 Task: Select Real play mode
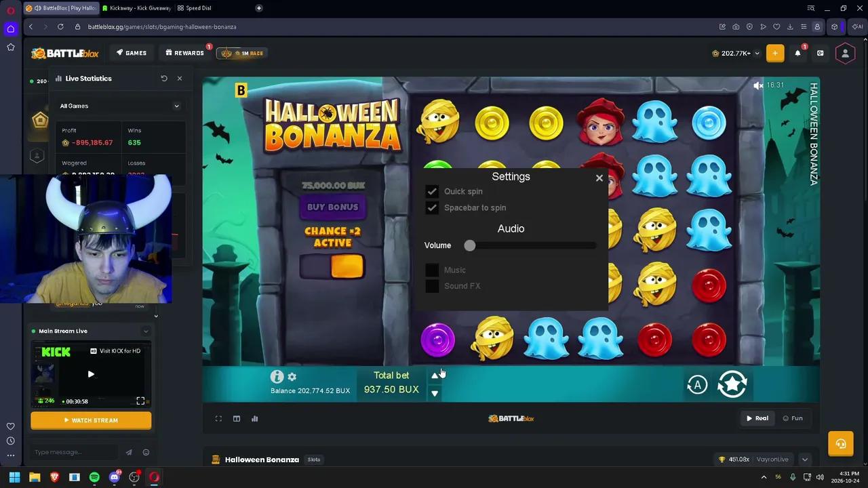[757, 418]
